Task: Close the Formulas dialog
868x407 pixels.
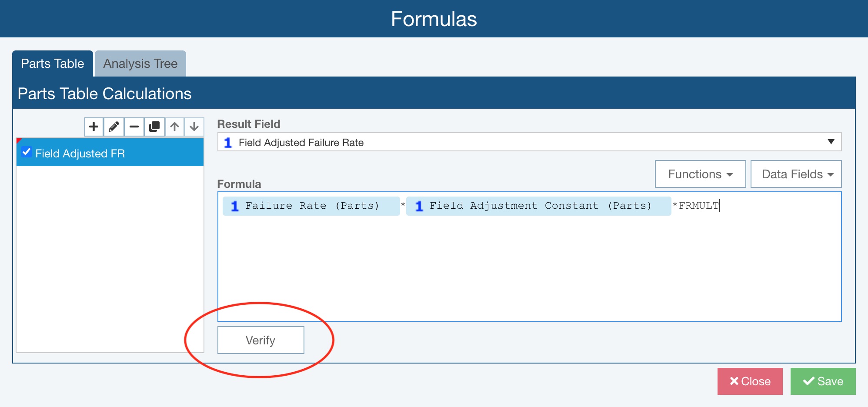Action: [750, 381]
